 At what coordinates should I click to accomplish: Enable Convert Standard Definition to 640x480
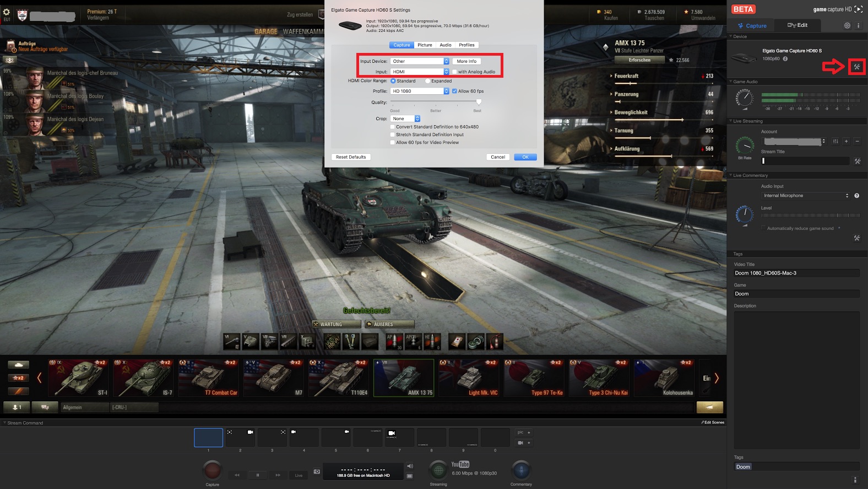click(392, 127)
